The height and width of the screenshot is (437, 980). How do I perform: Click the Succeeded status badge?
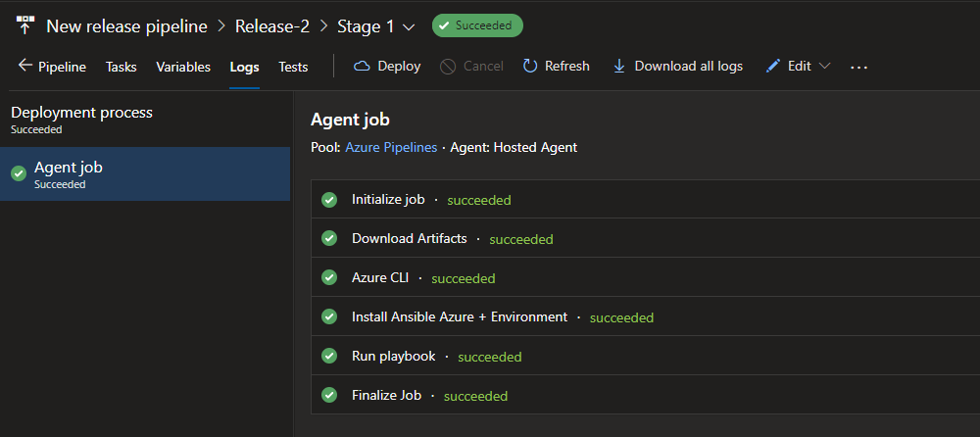pos(477,25)
